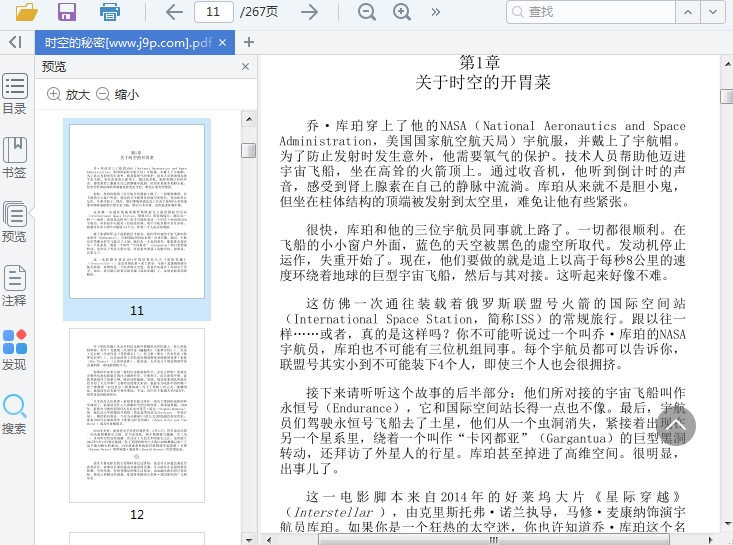Close the 预览 preview panel

pyautogui.click(x=245, y=67)
